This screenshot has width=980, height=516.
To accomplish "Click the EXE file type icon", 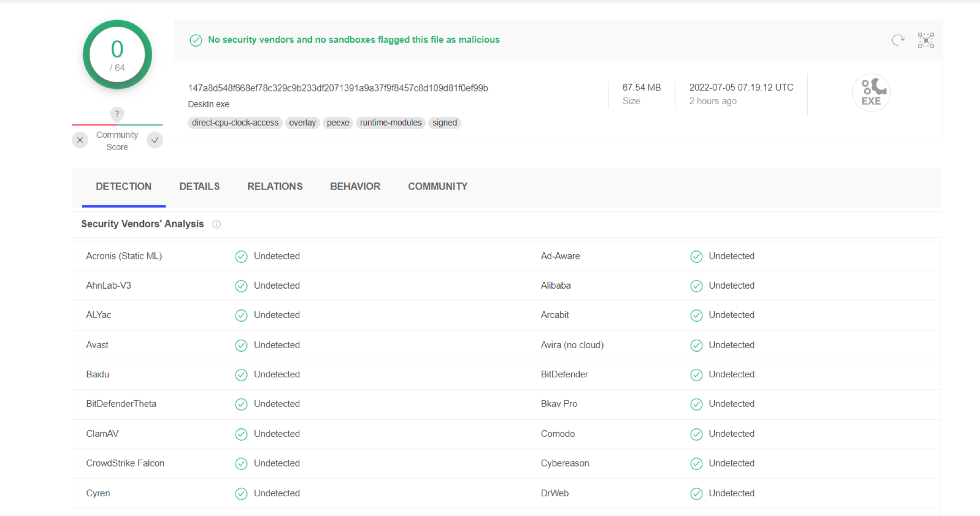I will click(x=871, y=93).
